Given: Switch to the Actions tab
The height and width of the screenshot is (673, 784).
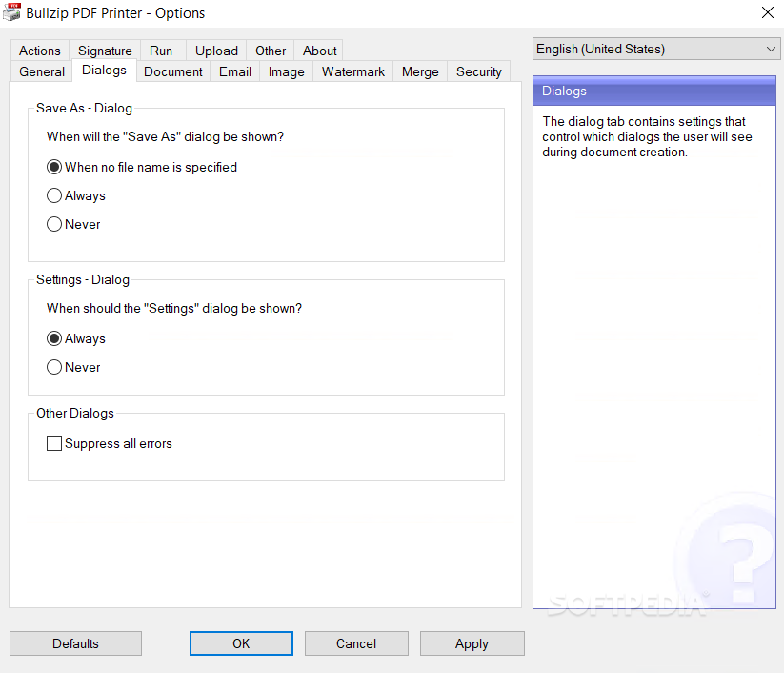Looking at the screenshot, I should click(x=39, y=51).
